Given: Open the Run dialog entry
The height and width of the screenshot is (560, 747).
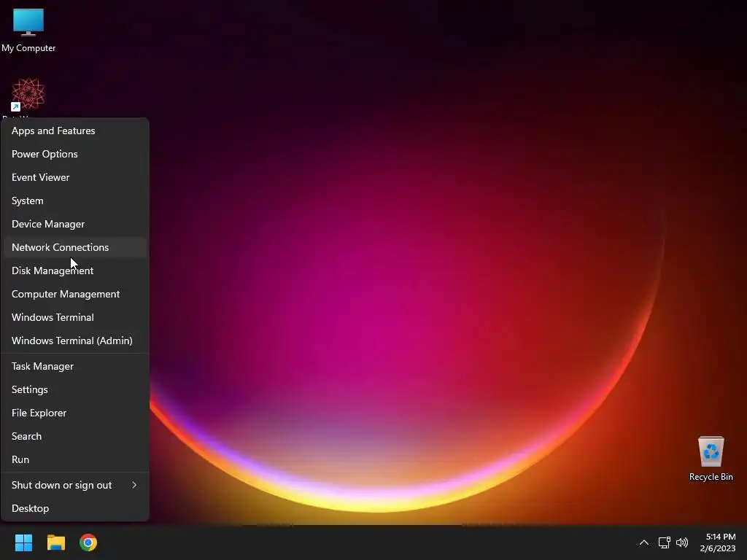Looking at the screenshot, I should click(x=75, y=459).
